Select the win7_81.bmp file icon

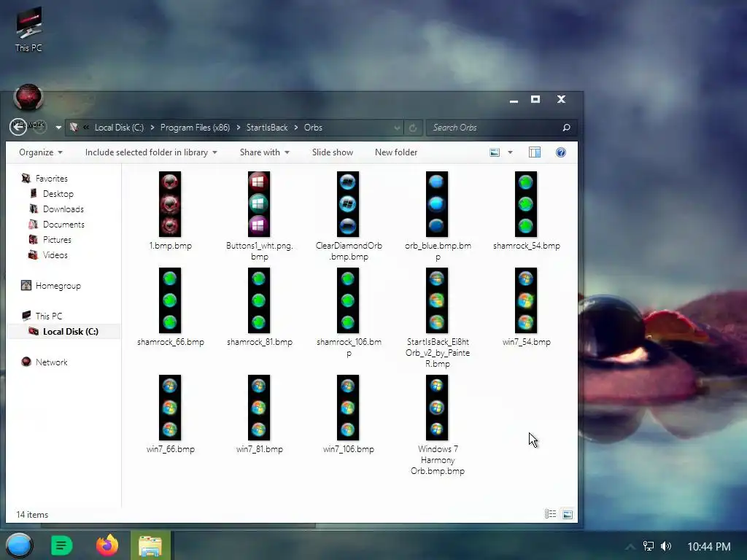tap(259, 407)
